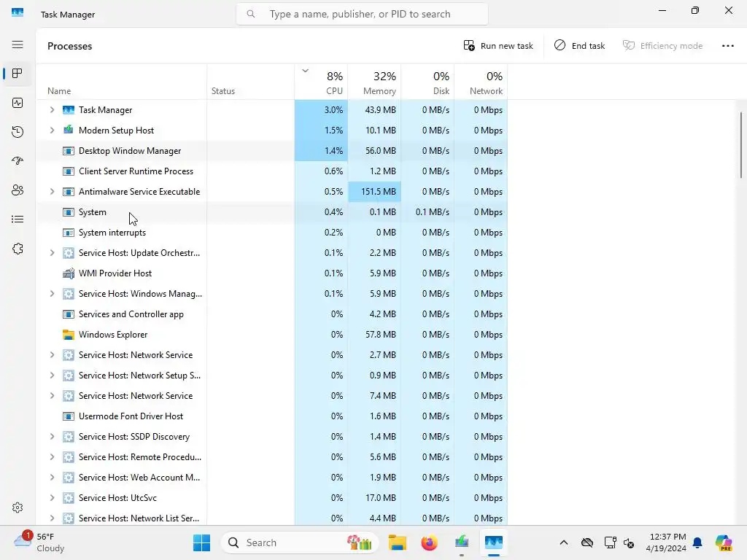Expand Antimalware Service Executable group
This screenshot has width=747, height=560.
tap(52, 192)
